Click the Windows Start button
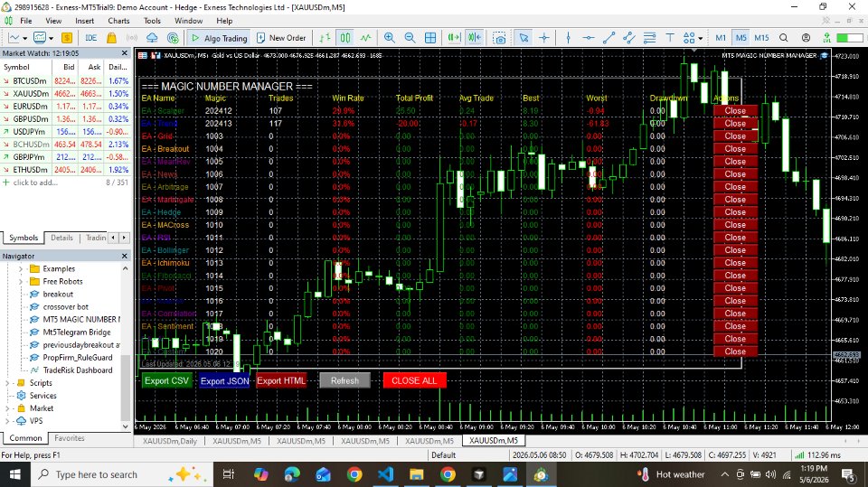 pos(15,474)
